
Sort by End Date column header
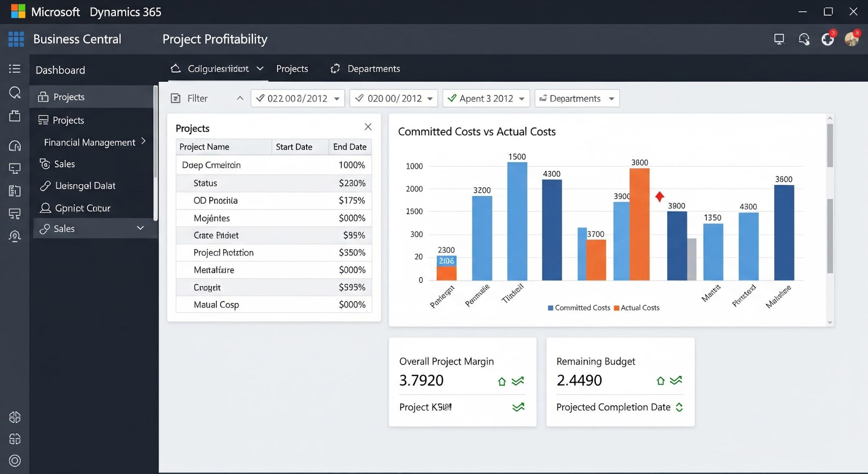(350, 147)
